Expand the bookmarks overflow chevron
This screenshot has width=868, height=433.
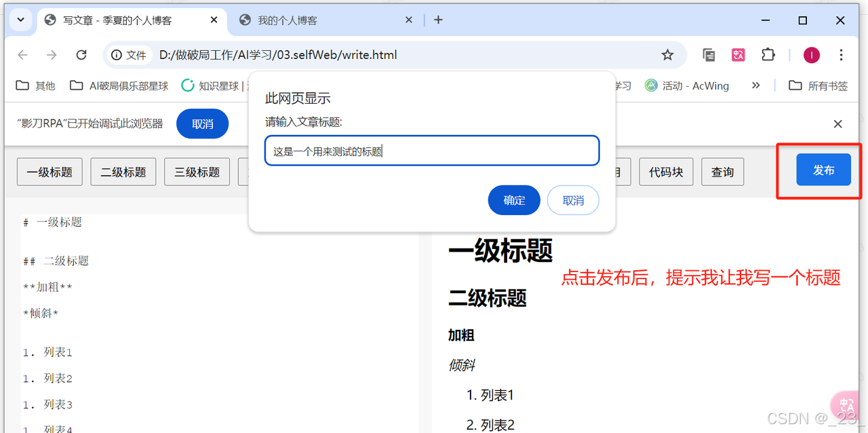pos(755,86)
